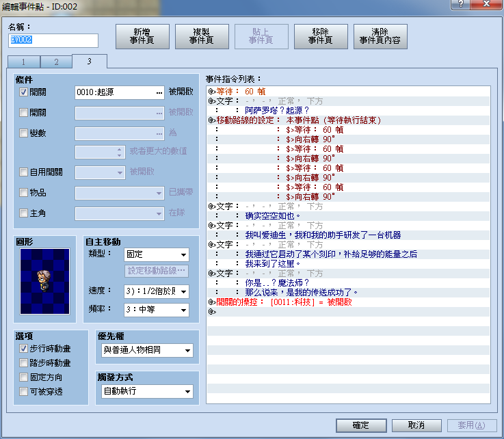
Task: Select the line 我叫爱迪生，我和我的助手研发了一台机器
Action: 349,235
